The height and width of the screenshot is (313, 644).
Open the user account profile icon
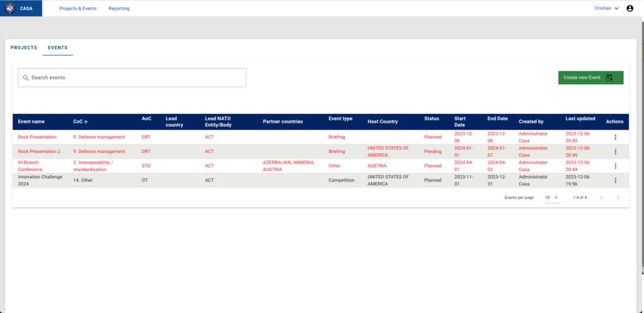pos(630,8)
